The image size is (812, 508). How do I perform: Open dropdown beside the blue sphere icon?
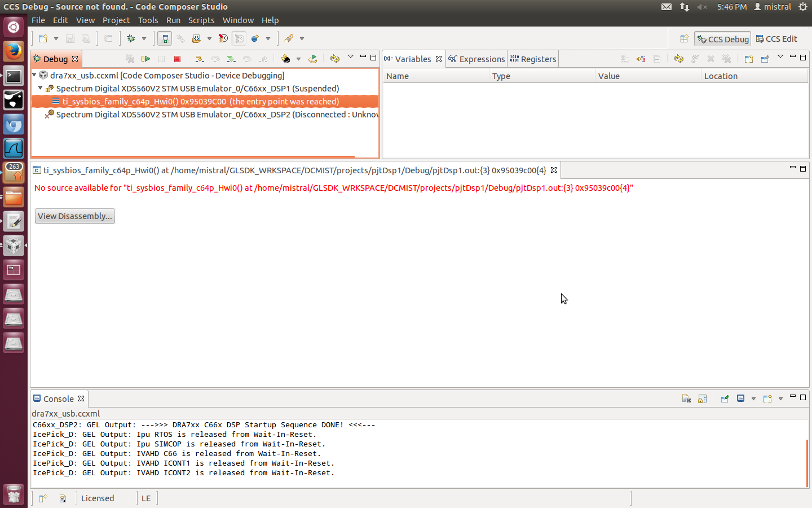click(x=268, y=39)
